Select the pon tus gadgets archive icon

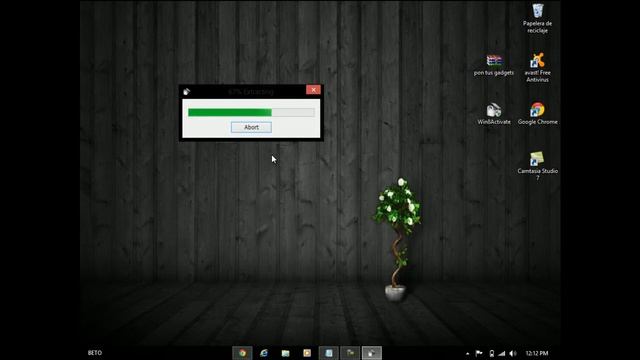(x=494, y=64)
